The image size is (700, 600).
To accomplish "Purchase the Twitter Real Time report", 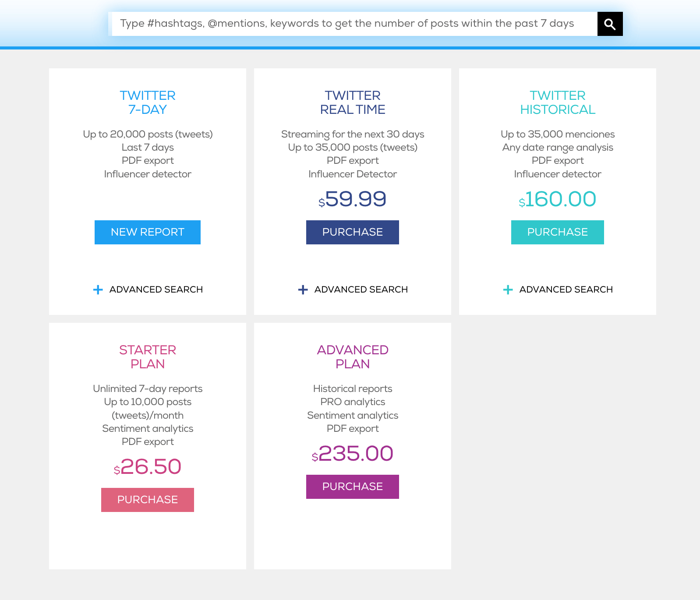I will (352, 232).
